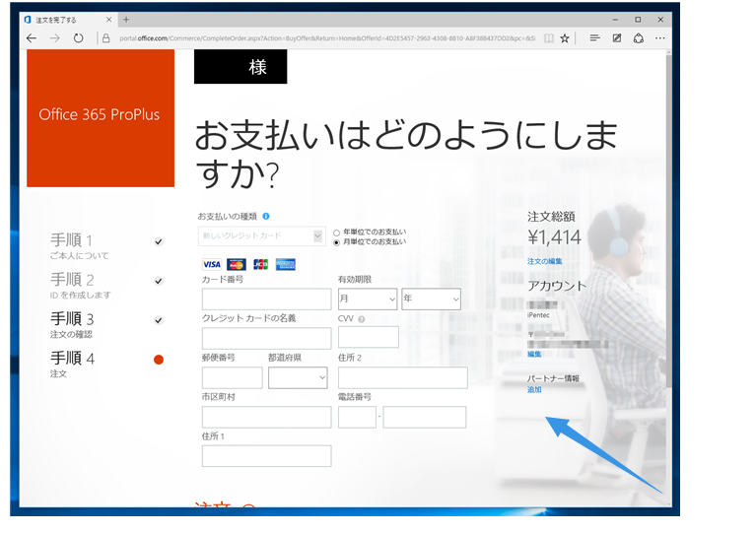Open reading view book icon
Screen dimensions: 756x533
point(549,38)
